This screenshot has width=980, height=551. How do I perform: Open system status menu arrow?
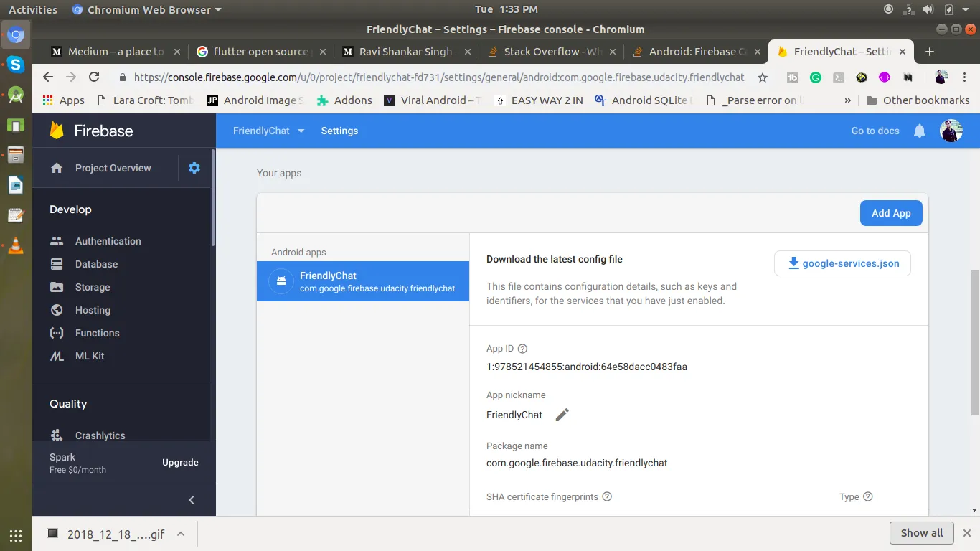point(966,10)
